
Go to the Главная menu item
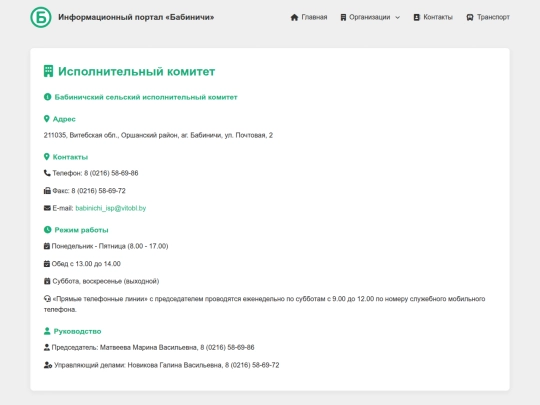(x=314, y=17)
